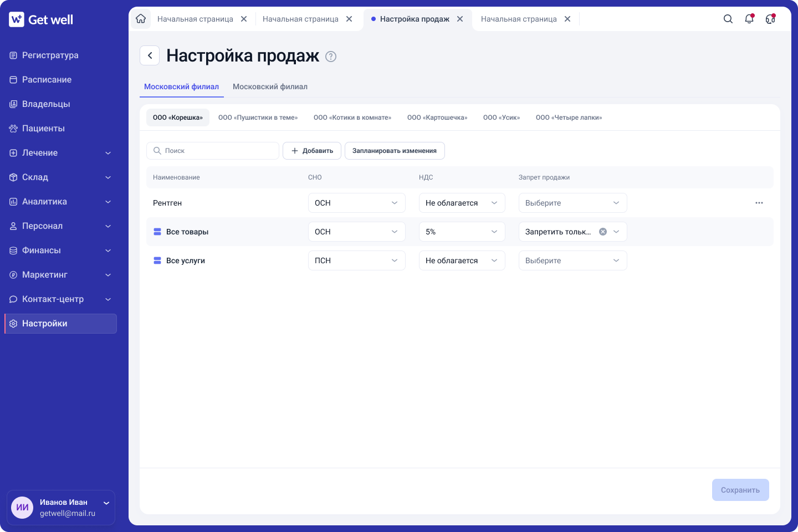Click the Добавить button
The height and width of the screenshot is (532, 798).
tap(312, 151)
